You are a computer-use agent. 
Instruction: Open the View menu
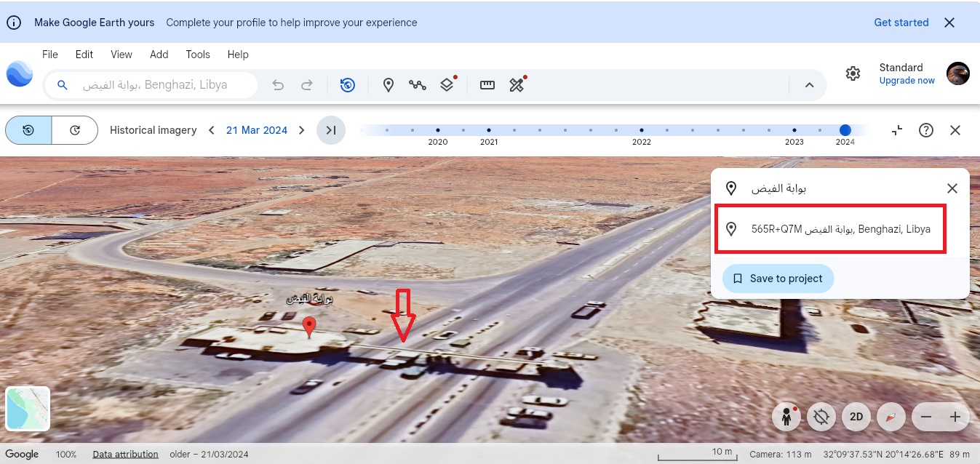tap(121, 55)
